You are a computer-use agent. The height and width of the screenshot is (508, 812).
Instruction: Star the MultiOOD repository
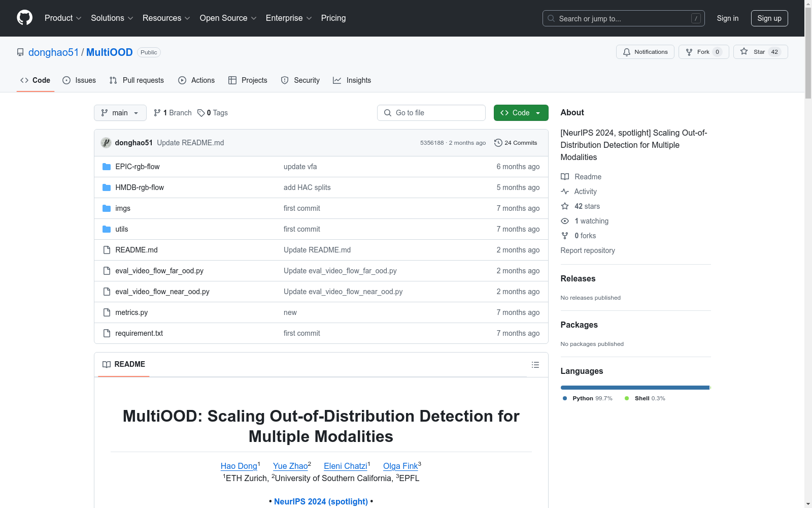tap(760, 52)
